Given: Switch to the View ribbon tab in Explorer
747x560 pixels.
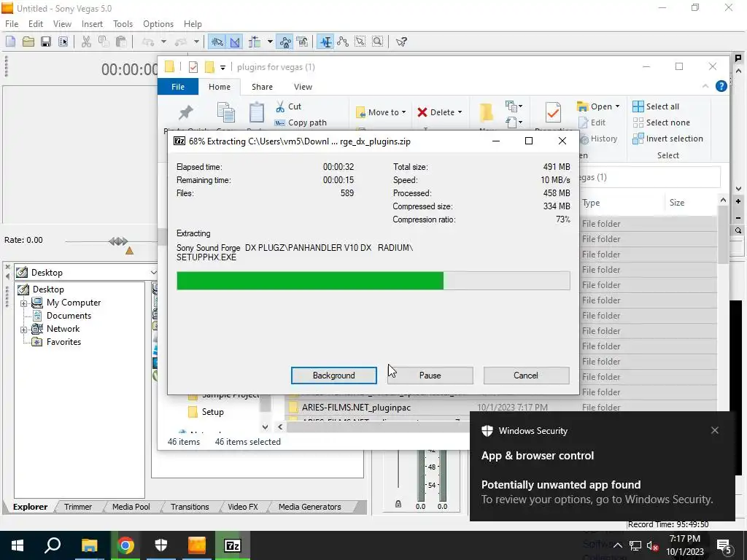Looking at the screenshot, I should (303, 87).
